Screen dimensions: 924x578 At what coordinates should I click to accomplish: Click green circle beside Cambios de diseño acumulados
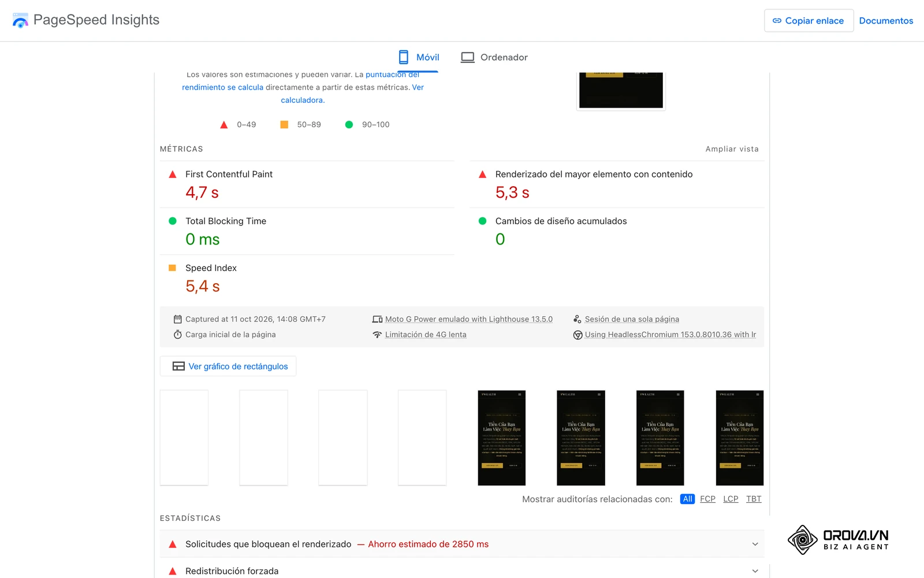coord(482,221)
